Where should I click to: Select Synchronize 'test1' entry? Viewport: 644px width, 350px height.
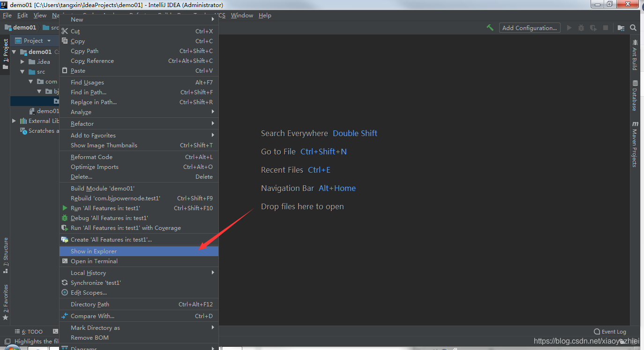pyautogui.click(x=139, y=283)
